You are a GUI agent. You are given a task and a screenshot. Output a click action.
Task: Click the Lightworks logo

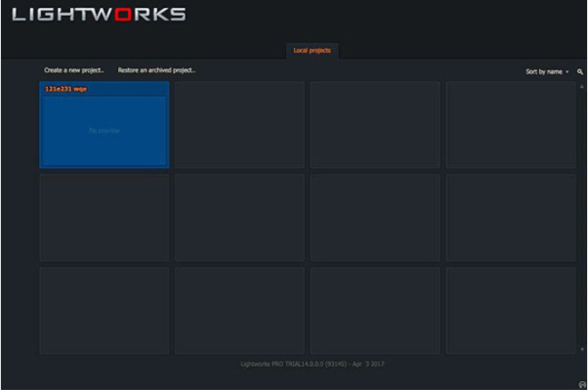(99, 14)
